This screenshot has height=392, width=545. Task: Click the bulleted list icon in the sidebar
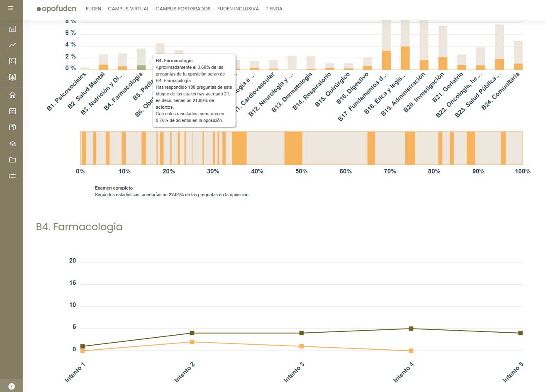pos(12,176)
